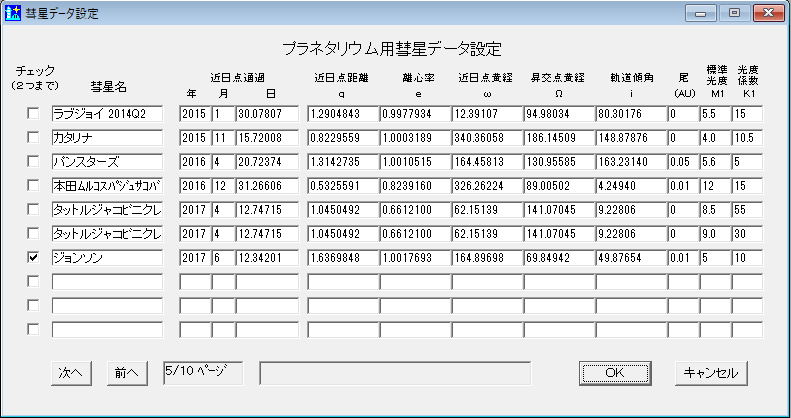Click inclination field showing 4.24940
This screenshot has height=418, width=791.
630,186
